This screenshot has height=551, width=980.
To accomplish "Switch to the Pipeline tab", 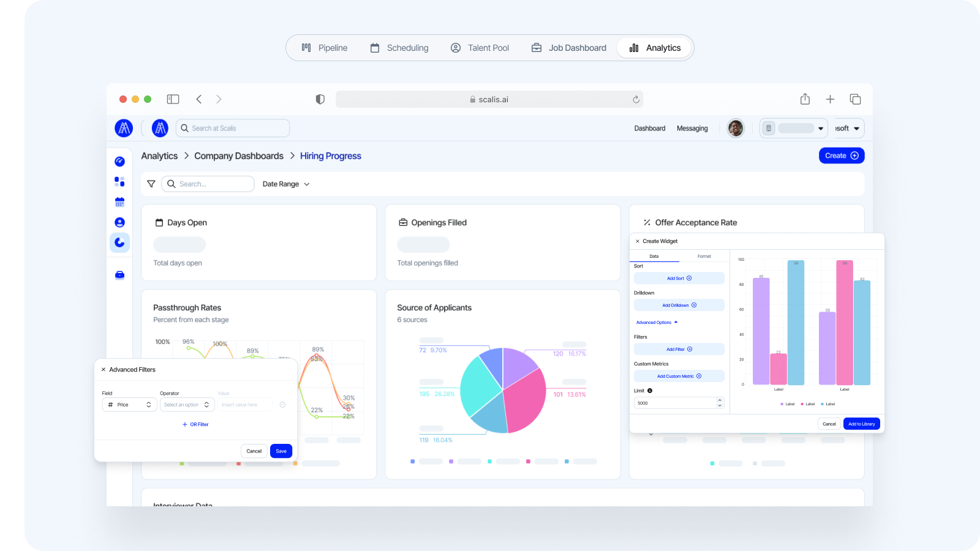I will click(324, 48).
